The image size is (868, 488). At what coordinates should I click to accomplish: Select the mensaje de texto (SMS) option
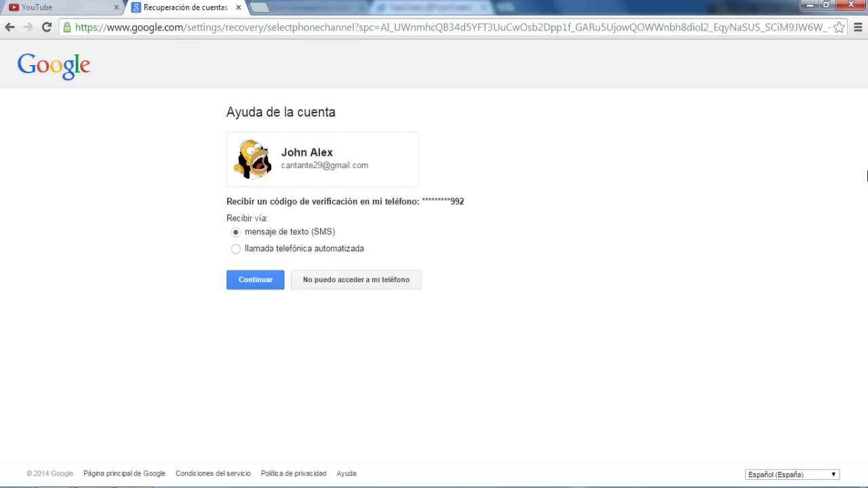pyautogui.click(x=236, y=232)
